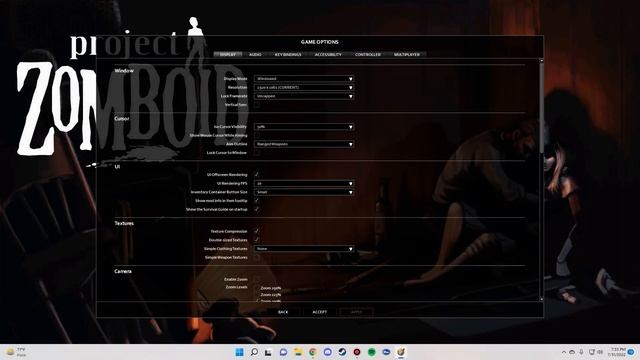Open the Lock Framerate dropdown
The height and width of the screenshot is (360, 640).
pos(304,96)
